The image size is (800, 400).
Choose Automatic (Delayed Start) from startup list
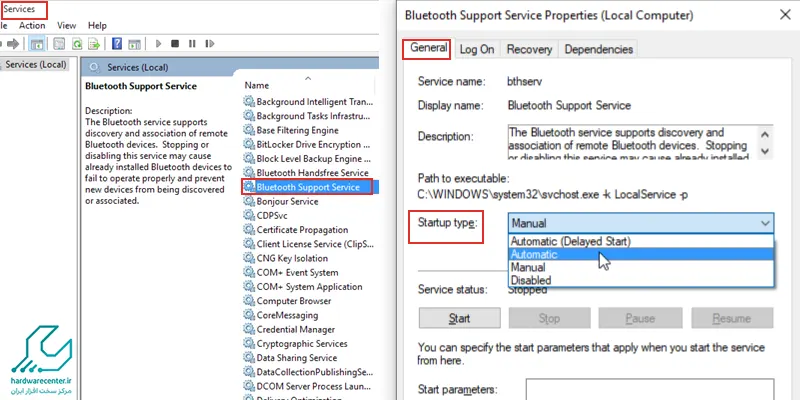coord(641,241)
